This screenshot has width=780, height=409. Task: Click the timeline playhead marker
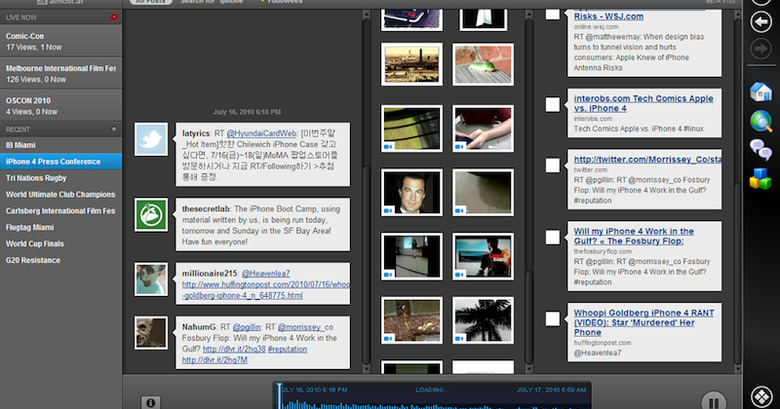coord(280,396)
